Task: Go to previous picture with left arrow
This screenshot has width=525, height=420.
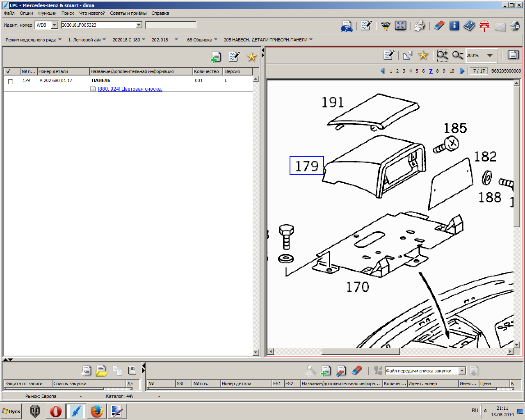Action: tap(383, 71)
